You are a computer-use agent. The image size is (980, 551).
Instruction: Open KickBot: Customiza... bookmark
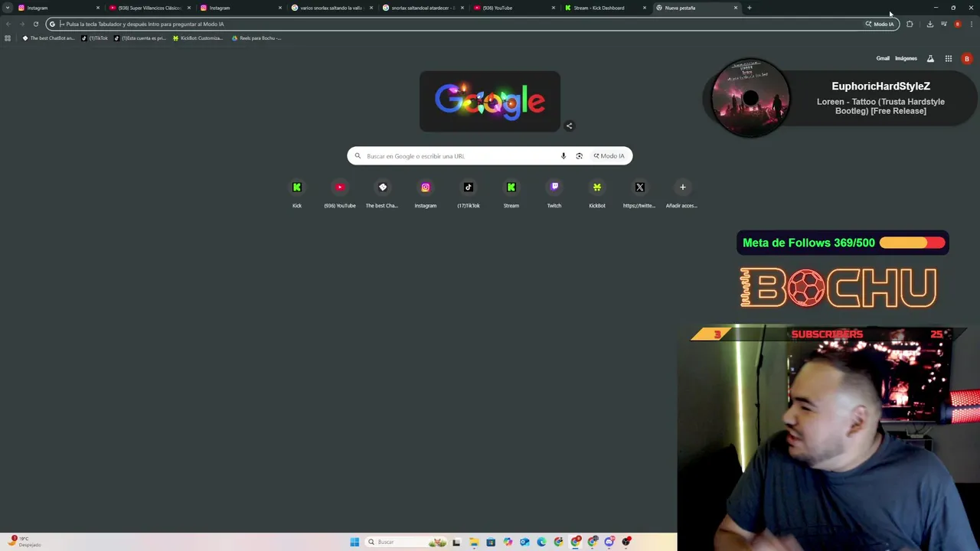pyautogui.click(x=198, y=38)
